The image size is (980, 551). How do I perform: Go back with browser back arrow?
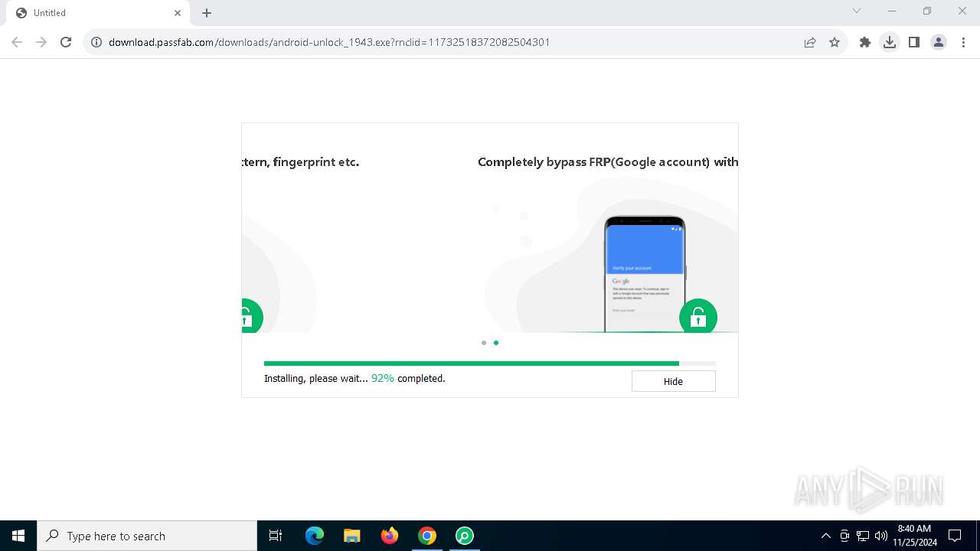17,42
